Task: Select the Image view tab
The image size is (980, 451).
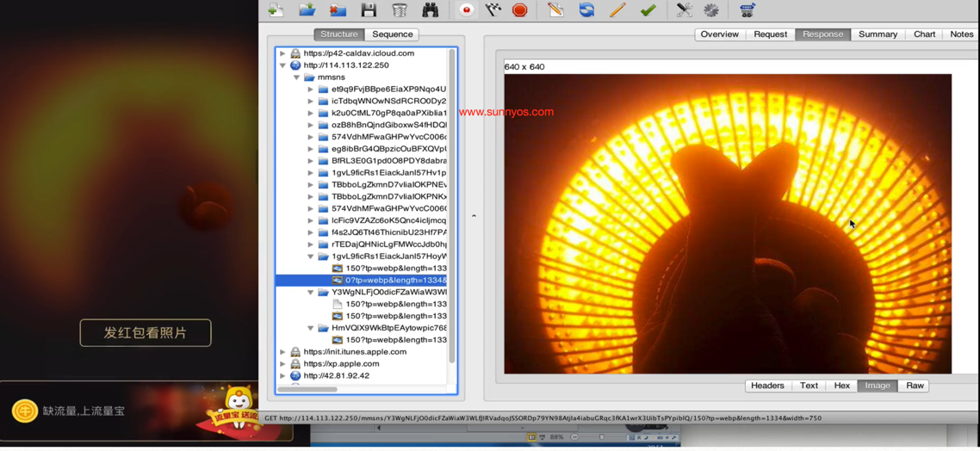Action: pos(878,386)
